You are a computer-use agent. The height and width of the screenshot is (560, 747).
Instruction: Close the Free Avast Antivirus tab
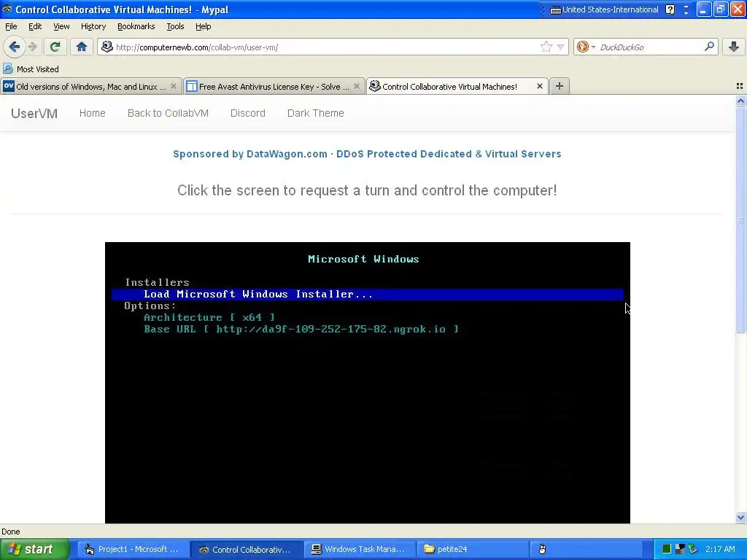(356, 86)
